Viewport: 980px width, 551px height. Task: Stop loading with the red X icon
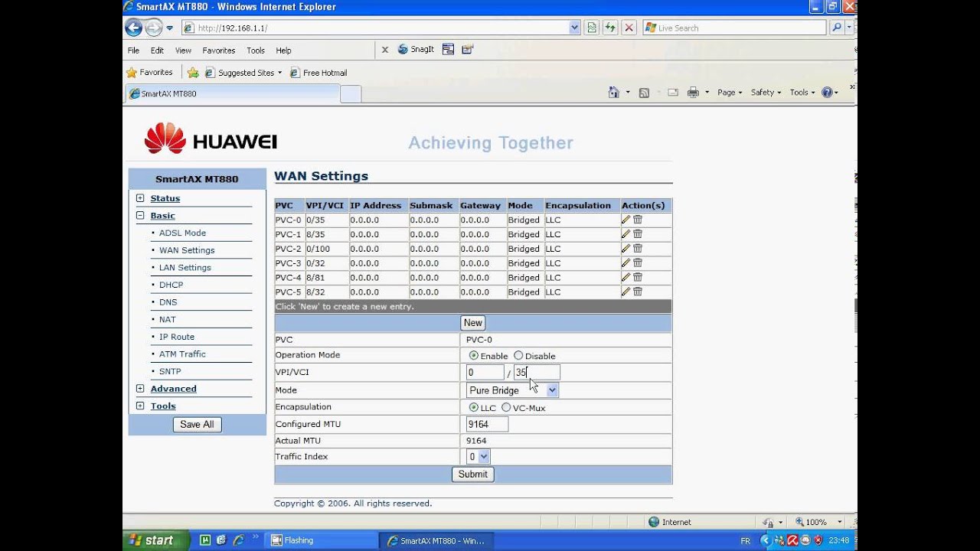629,28
